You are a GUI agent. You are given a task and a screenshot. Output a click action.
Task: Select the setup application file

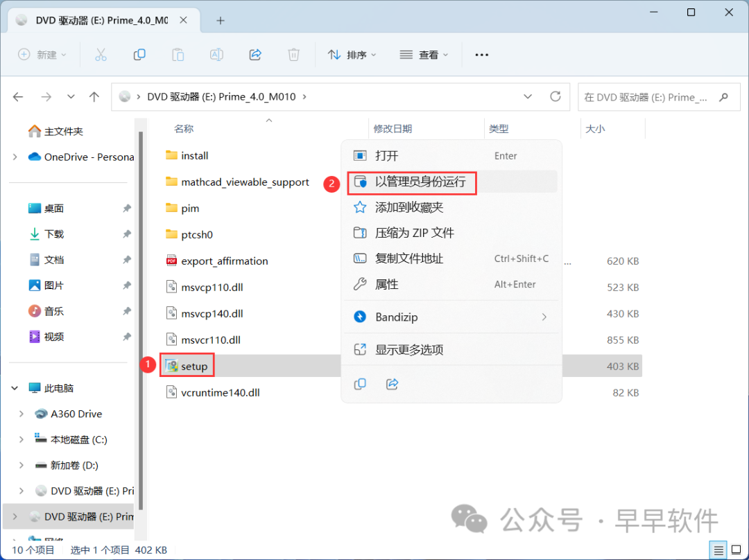[187, 366]
